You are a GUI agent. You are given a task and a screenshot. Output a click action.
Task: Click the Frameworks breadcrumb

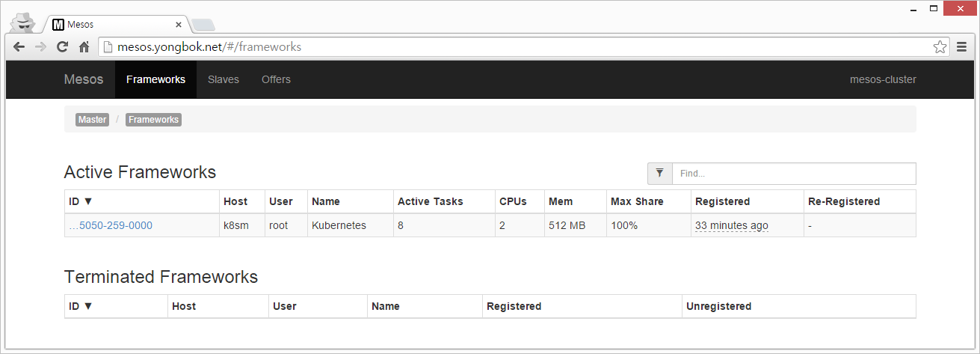[153, 120]
